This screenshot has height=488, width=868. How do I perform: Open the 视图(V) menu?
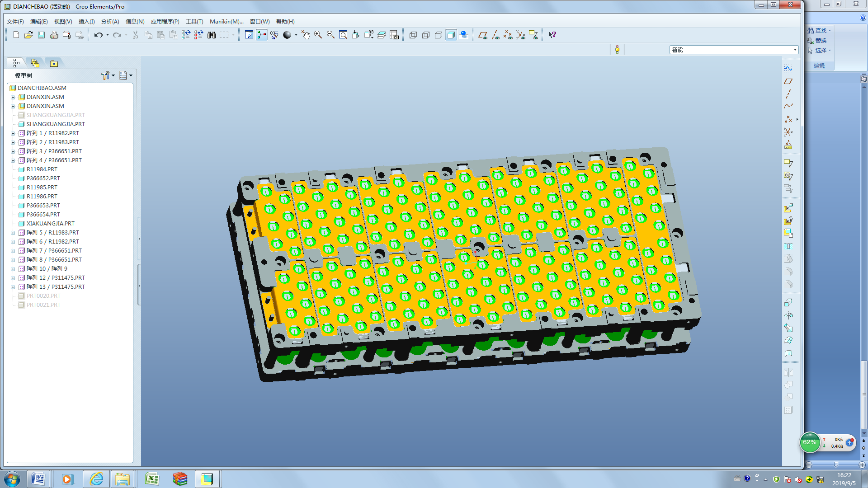coord(63,21)
